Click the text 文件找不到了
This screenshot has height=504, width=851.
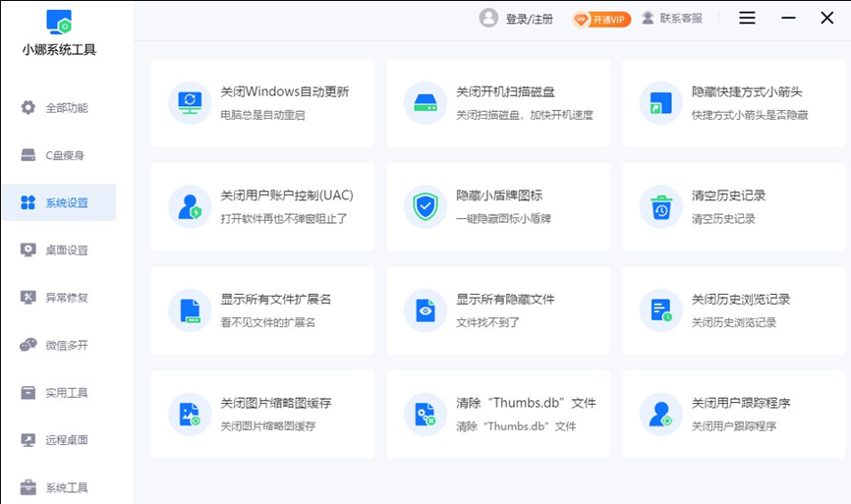tap(487, 322)
